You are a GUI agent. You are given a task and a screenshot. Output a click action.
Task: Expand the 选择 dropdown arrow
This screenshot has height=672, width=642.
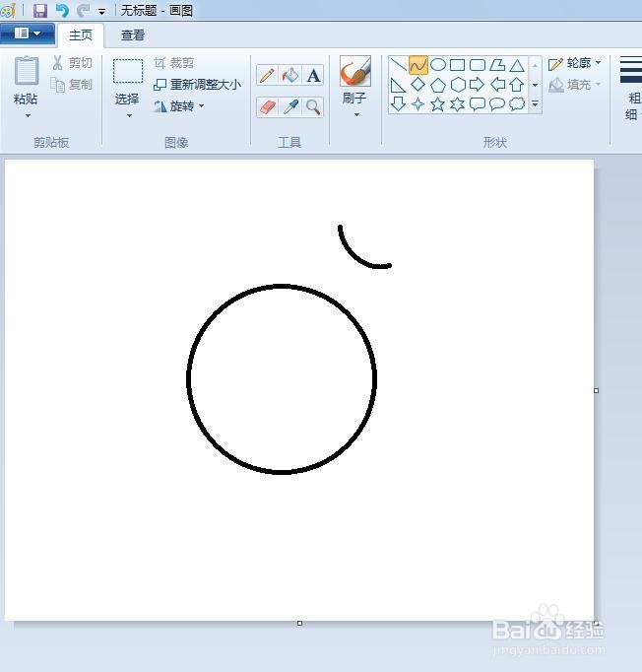coord(129,115)
